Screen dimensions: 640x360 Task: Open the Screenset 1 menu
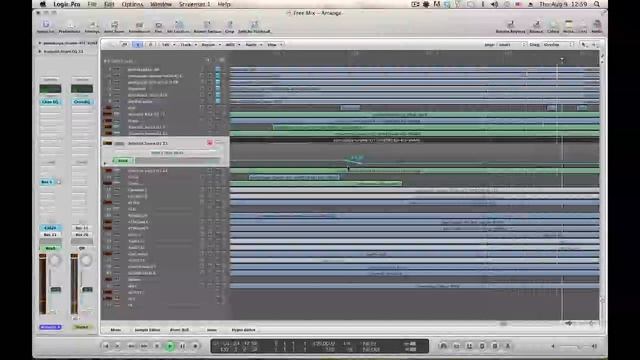[x=195, y=4]
